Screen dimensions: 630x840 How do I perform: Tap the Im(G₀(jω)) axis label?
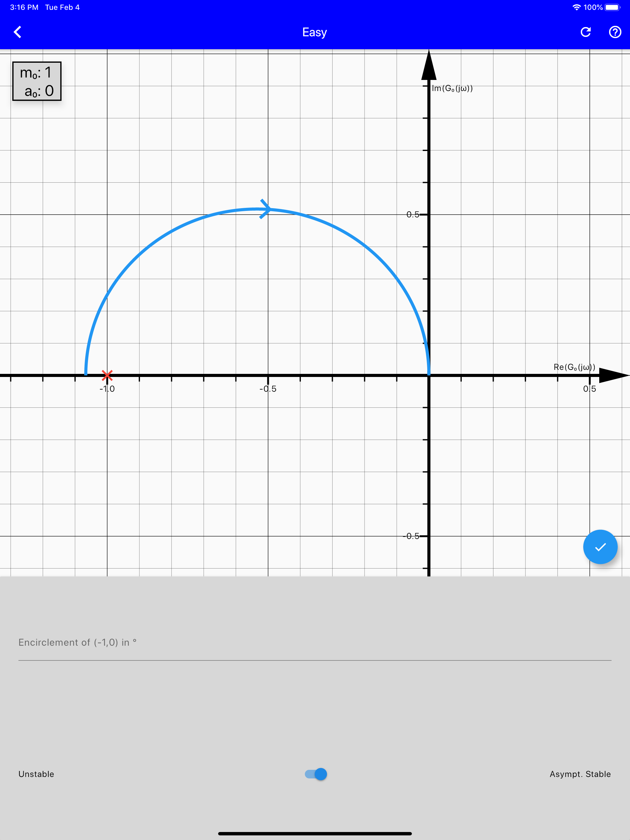[452, 89]
